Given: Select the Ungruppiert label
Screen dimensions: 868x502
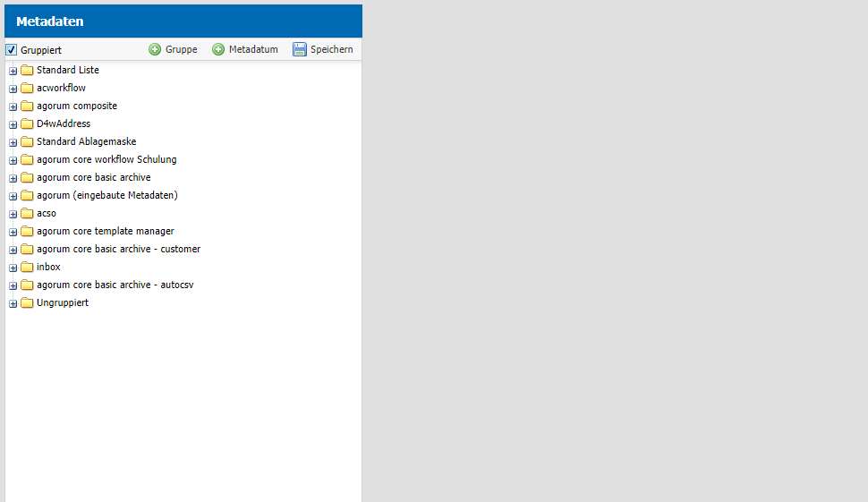Looking at the screenshot, I should [x=63, y=302].
